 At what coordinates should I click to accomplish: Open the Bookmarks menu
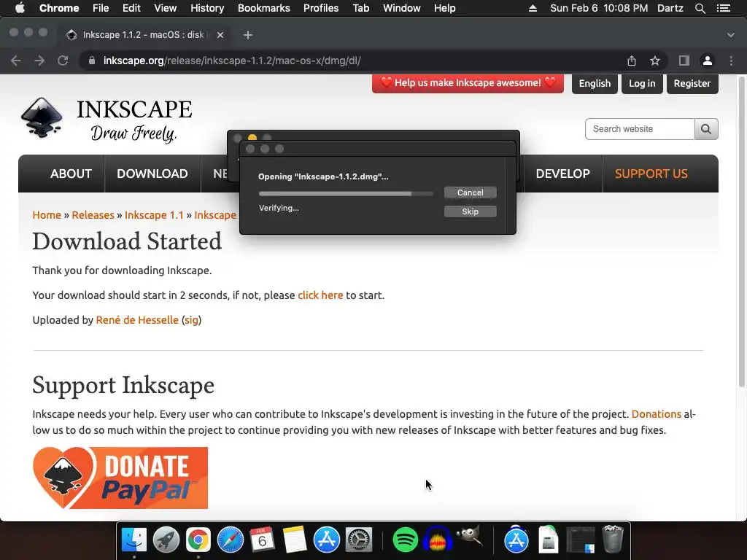coord(264,8)
